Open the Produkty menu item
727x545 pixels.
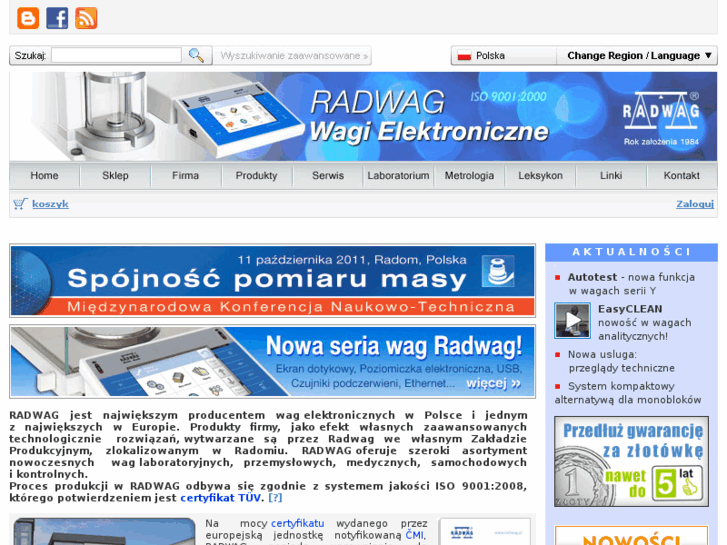pyautogui.click(x=256, y=175)
